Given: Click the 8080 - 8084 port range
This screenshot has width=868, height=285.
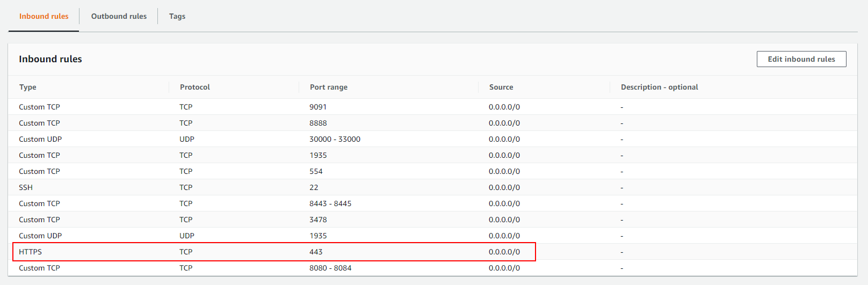Looking at the screenshot, I should (330, 268).
